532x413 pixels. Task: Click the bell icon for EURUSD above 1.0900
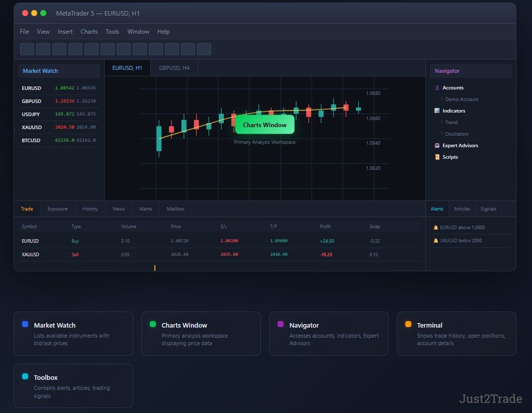pyautogui.click(x=435, y=228)
